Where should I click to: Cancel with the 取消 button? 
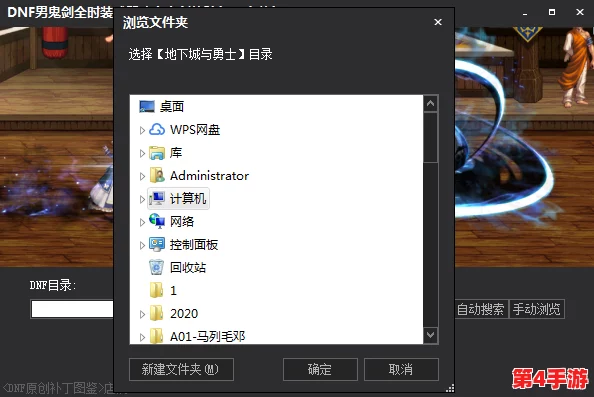(x=401, y=369)
